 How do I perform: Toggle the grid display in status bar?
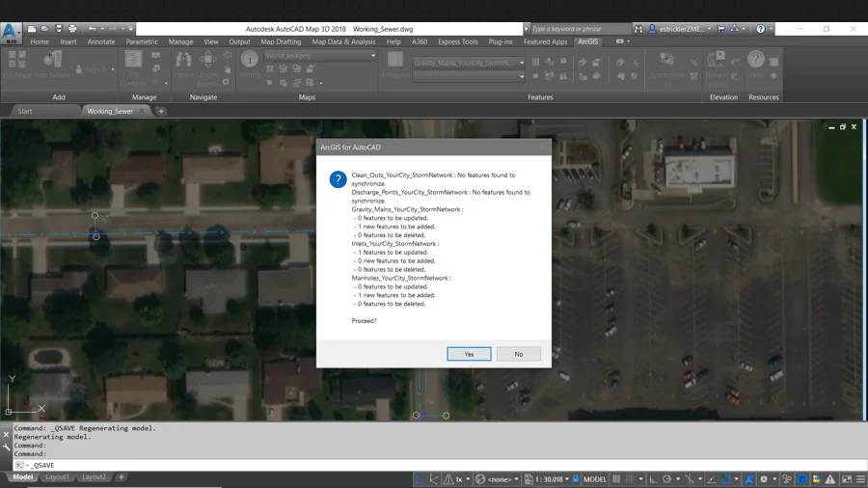pyautogui.click(x=616, y=479)
